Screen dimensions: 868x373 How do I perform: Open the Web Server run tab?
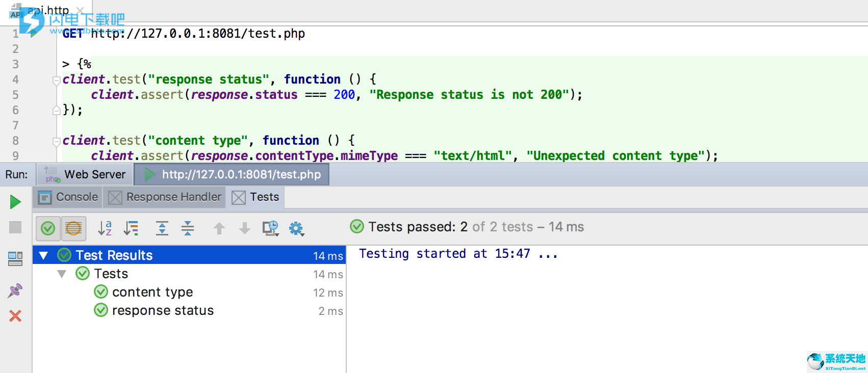pos(85,174)
